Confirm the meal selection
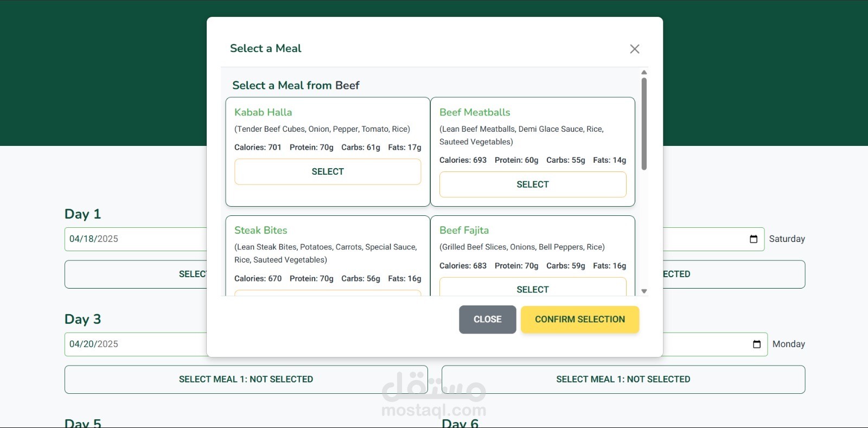Screen dimensions: 868x428 pyautogui.click(x=580, y=320)
